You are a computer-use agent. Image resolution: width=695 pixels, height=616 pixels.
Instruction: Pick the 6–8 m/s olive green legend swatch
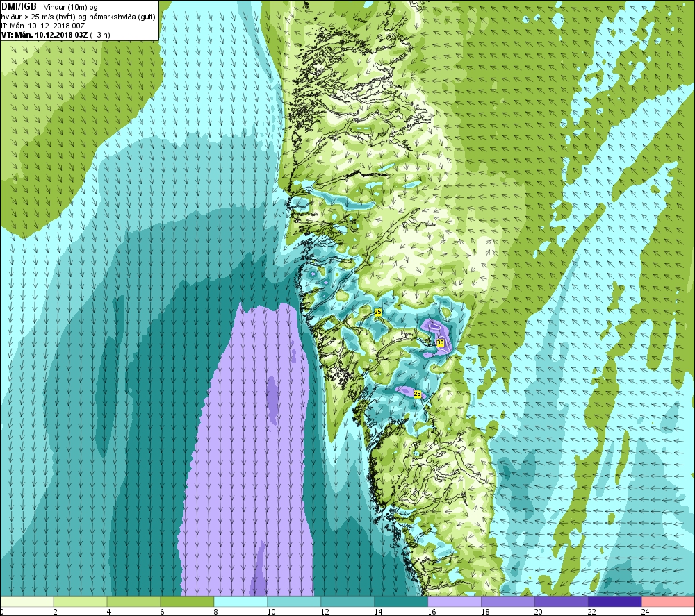(187, 601)
